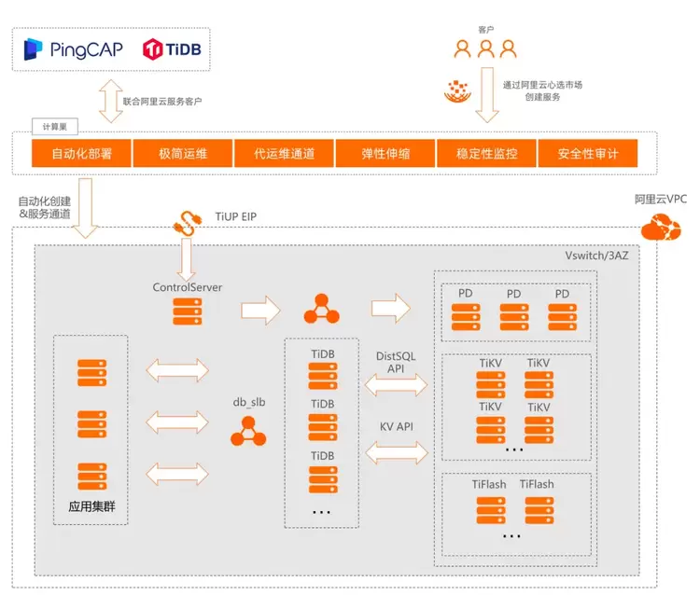The image size is (700, 595).
Task: Select the ControlServer server icon
Action: click(187, 311)
